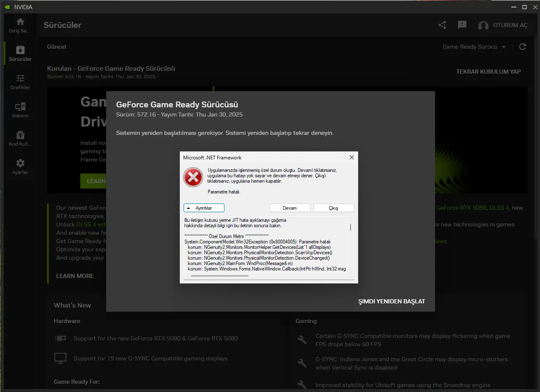This screenshot has height=392, width=540.
Task: Click the 'PhysicalMonitorDetection.ScanVcpDevices()' line
Action: click(x=260, y=253)
